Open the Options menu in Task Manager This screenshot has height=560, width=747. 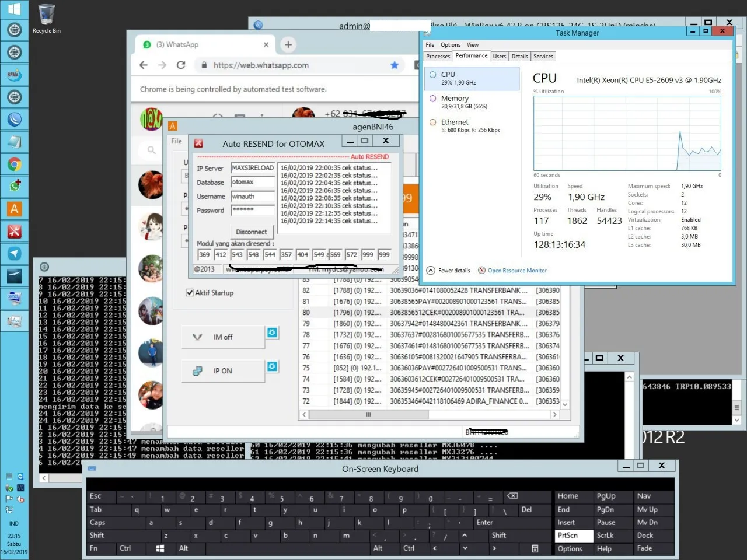450,45
